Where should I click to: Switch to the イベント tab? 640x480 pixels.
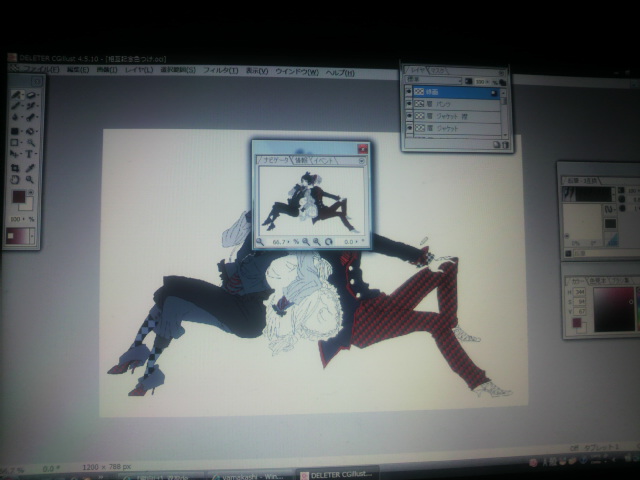(x=324, y=161)
